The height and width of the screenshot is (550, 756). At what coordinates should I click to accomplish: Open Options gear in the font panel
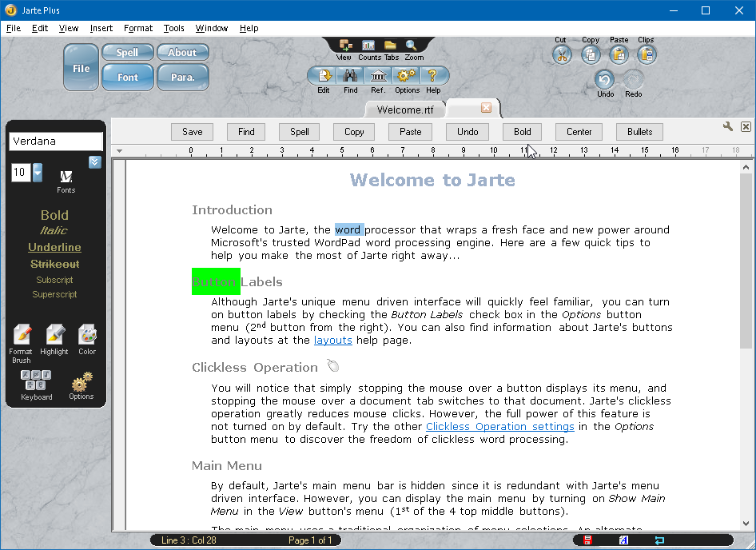click(82, 381)
